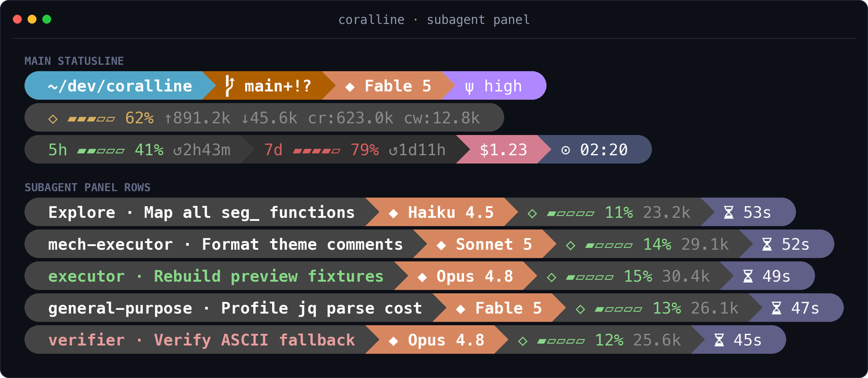Click the high effort segment
868x378 pixels.
tap(494, 85)
